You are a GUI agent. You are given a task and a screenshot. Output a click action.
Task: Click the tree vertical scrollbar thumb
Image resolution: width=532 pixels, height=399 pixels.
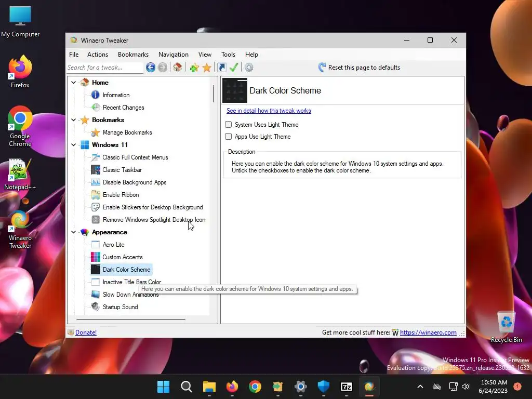(x=214, y=94)
